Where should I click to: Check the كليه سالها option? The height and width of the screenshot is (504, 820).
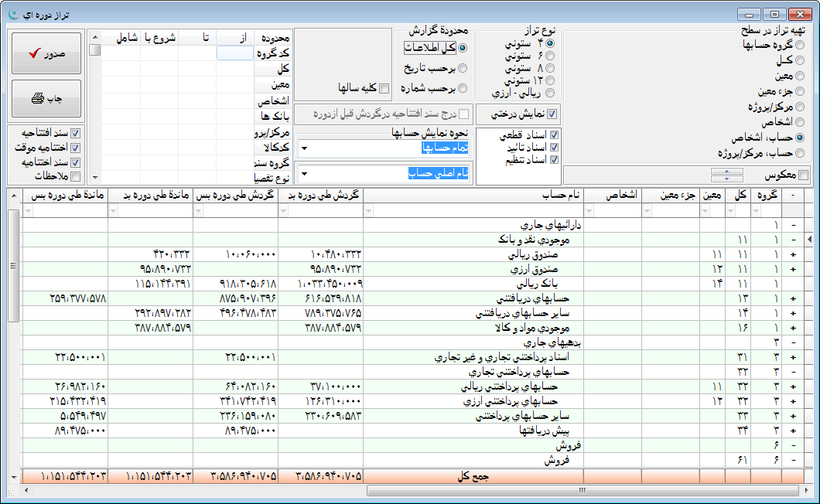(384, 88)
